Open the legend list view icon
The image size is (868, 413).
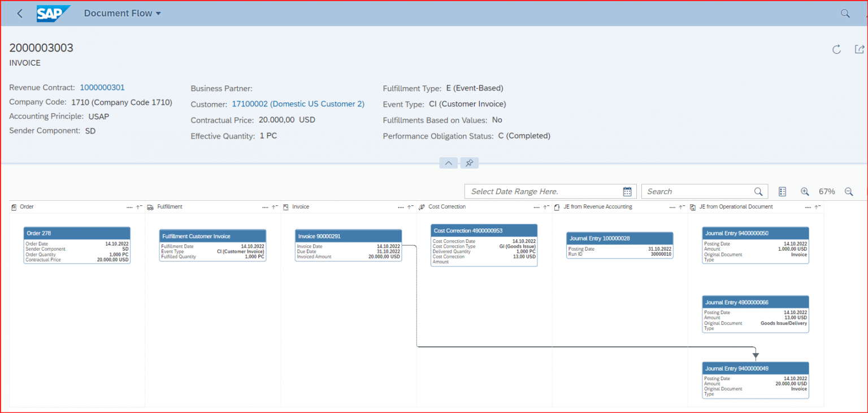point(782,191)
